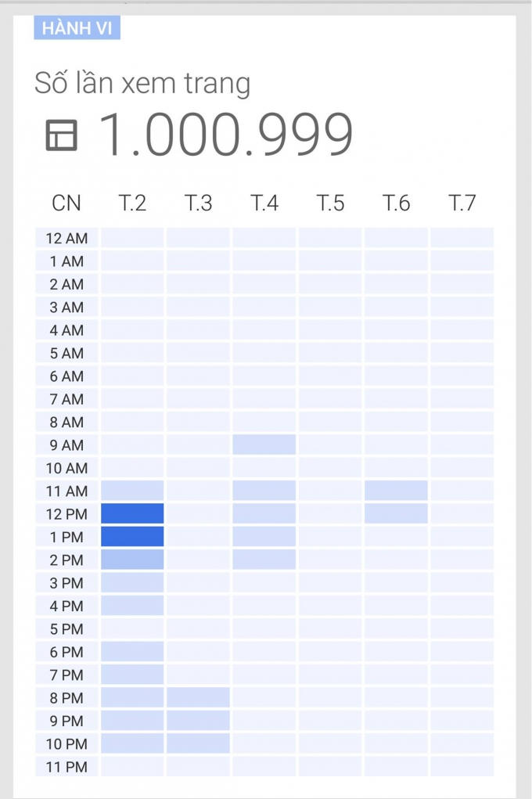Click the darkest T.2 12 PM heatmap cell

pyautogui.click(x=132, y=513)
